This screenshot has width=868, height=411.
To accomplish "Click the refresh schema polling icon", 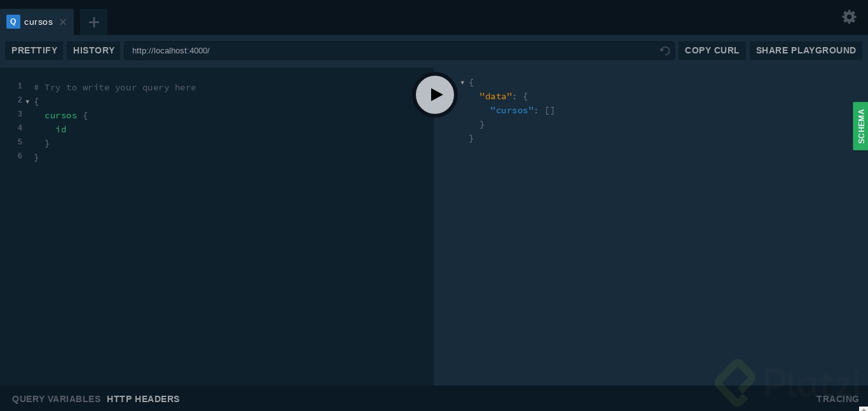I will point(665,51).
